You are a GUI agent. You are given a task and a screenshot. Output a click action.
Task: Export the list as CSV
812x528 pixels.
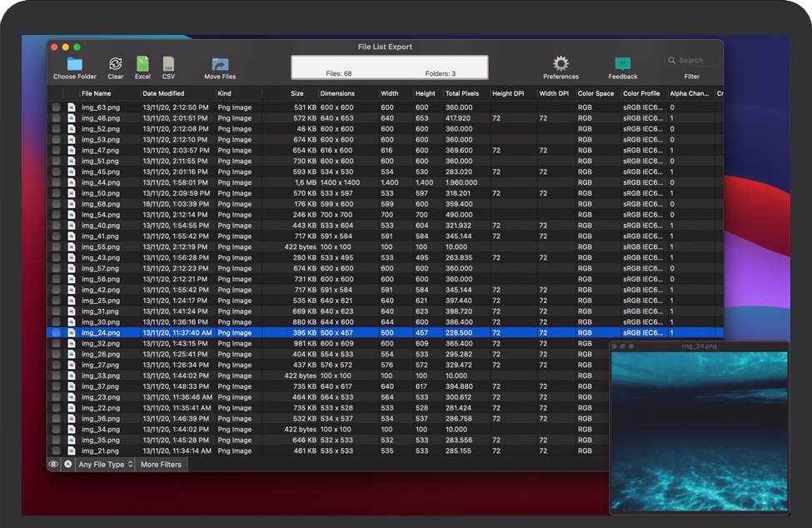(x=168, y=64)
